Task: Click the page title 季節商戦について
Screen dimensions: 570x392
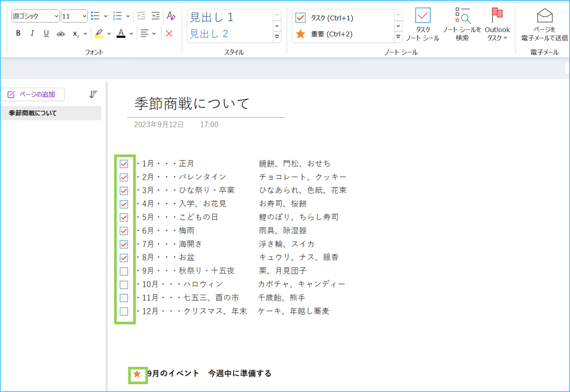Action: (x=192, y=104)
